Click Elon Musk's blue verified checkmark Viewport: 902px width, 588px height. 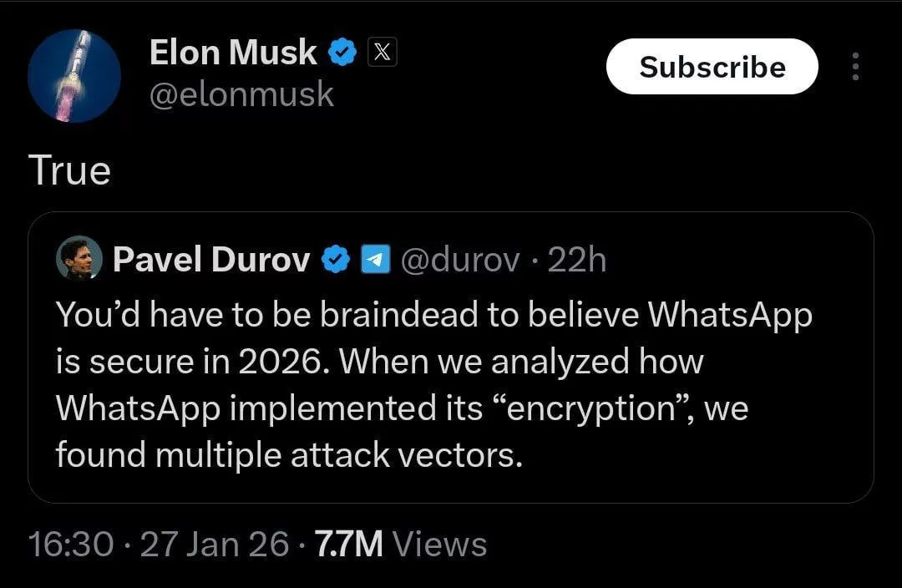click(343, 54)
